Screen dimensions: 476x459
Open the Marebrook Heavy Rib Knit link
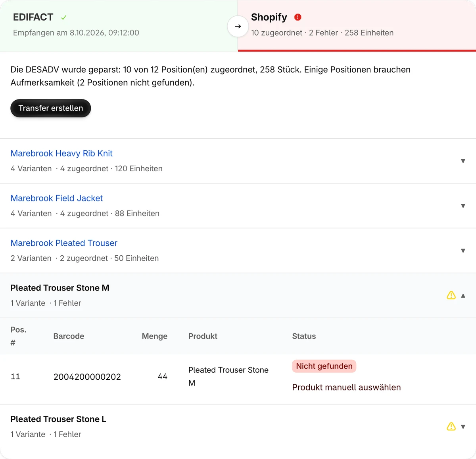click(61, 153)
